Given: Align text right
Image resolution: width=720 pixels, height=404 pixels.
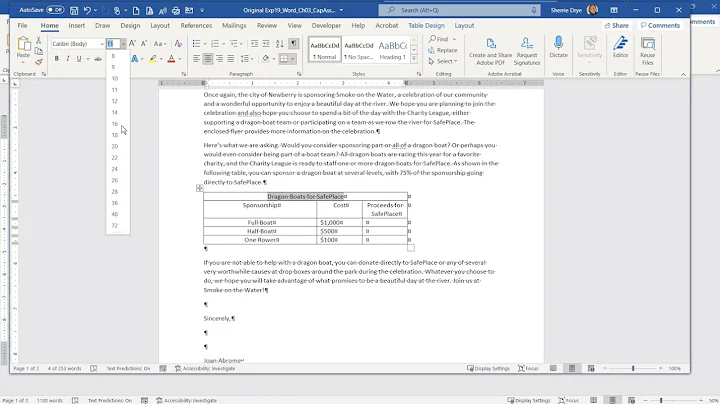Looking at the screenshot, I should 219,59.
